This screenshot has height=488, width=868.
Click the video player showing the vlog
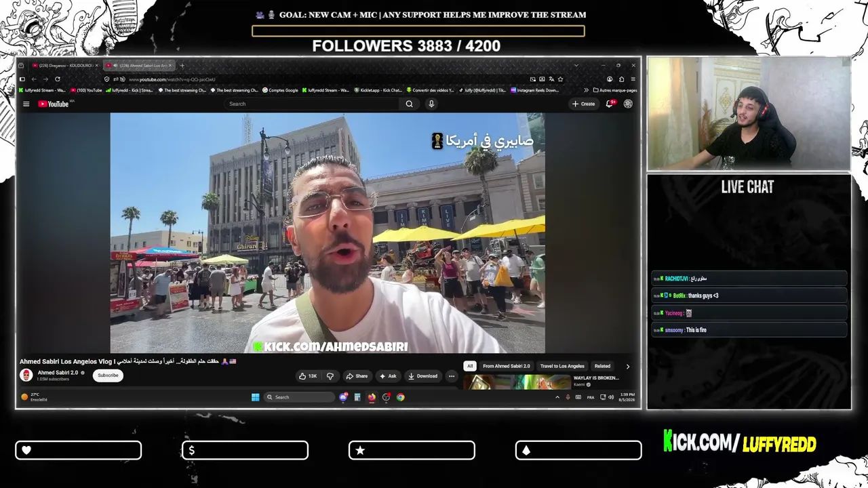(x=328, y=233)
